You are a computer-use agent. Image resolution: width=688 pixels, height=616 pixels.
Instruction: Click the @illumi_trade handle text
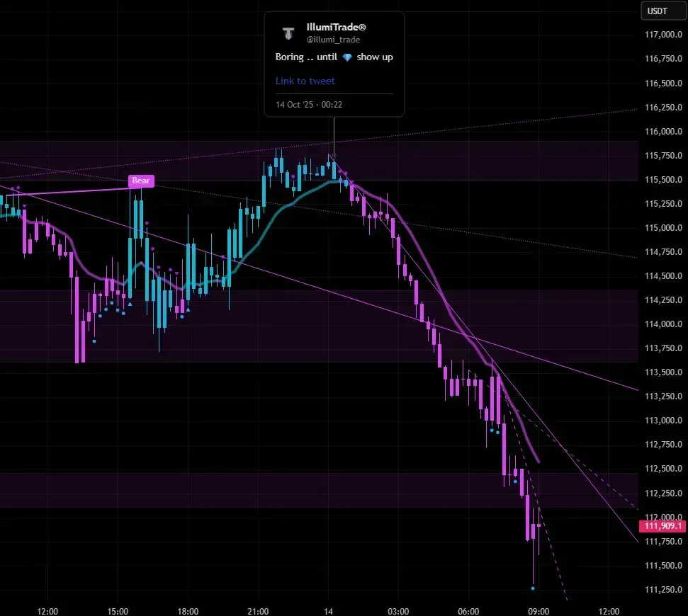click(x=333, y=40)
